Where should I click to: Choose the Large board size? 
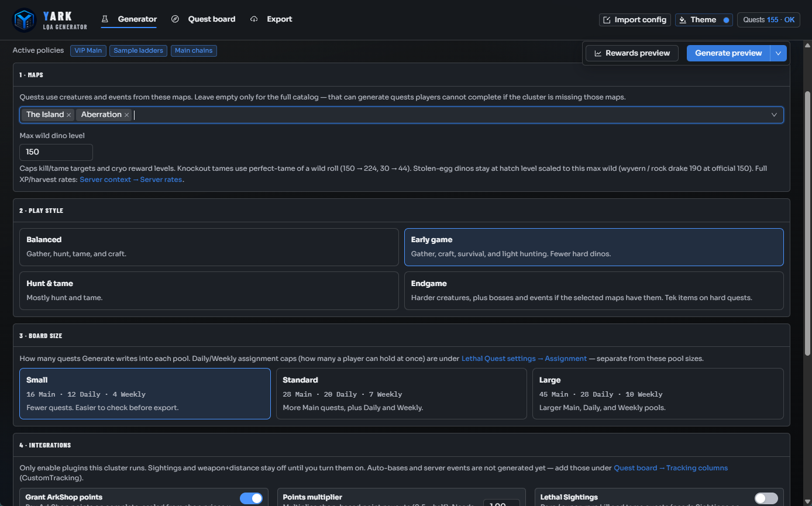pyautogui.click(x=658, y=394)
